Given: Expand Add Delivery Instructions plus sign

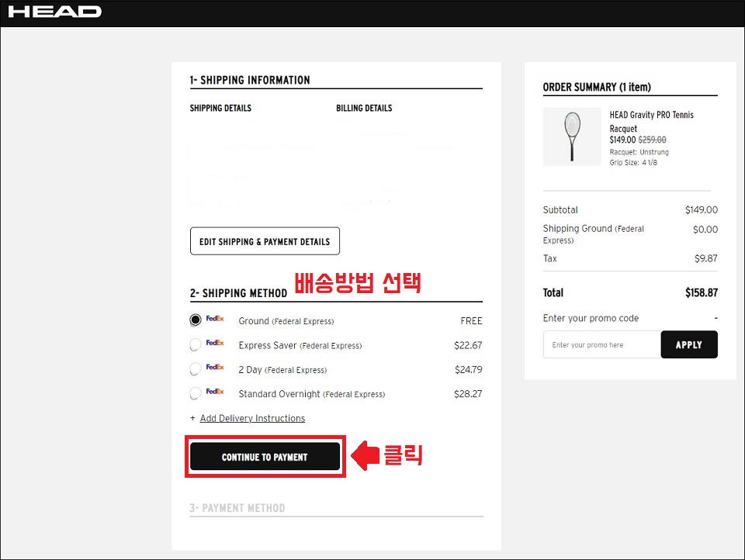Looking at the screenshot, I should tap(192, 418).
